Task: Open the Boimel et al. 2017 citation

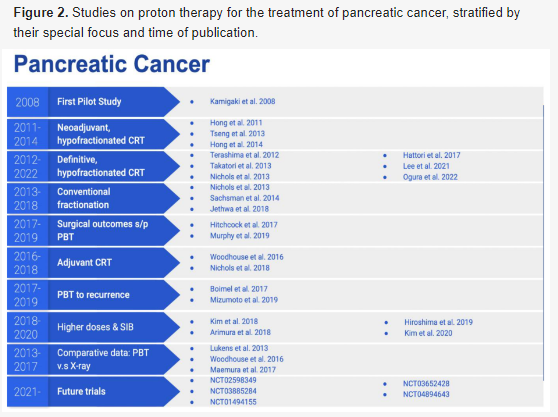Action: coord(239,289)
